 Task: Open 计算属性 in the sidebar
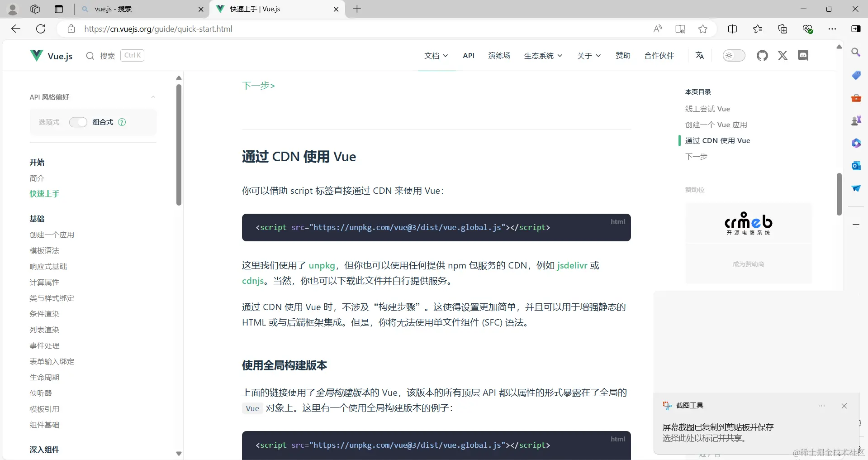tap(44, 283)
